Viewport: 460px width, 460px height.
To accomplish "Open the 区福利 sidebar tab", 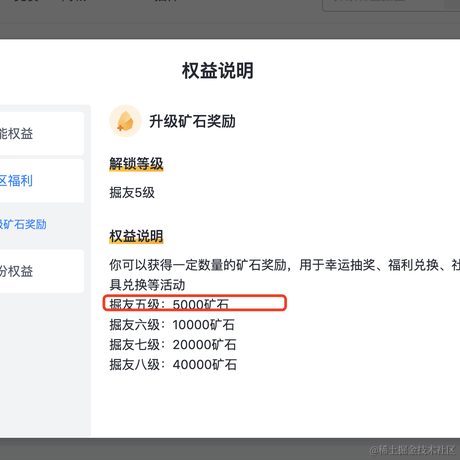I will (x=42, y=181).
